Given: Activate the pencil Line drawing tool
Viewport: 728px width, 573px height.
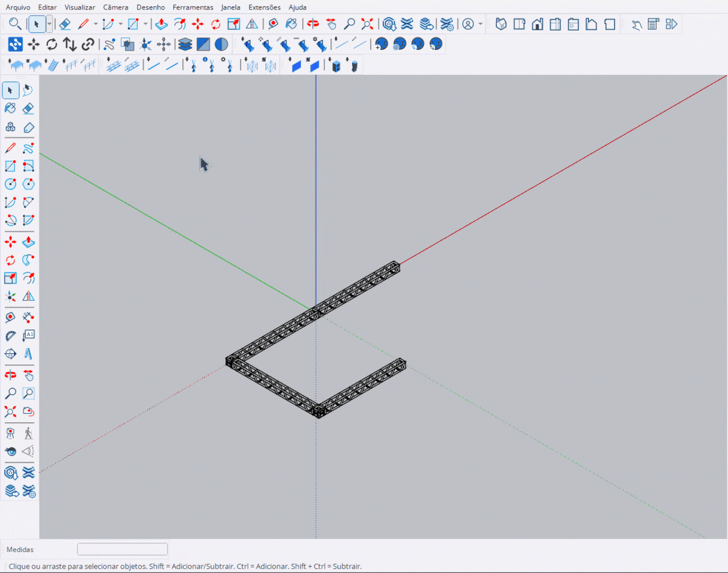Looking at the screenshot, I should [10, 148].
